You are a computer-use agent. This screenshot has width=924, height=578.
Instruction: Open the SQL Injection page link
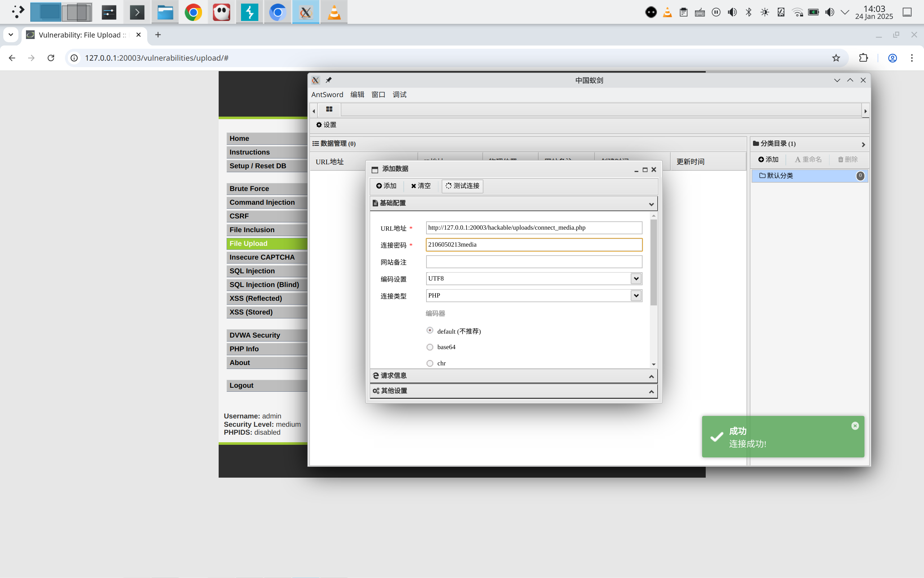coord(252,271)
